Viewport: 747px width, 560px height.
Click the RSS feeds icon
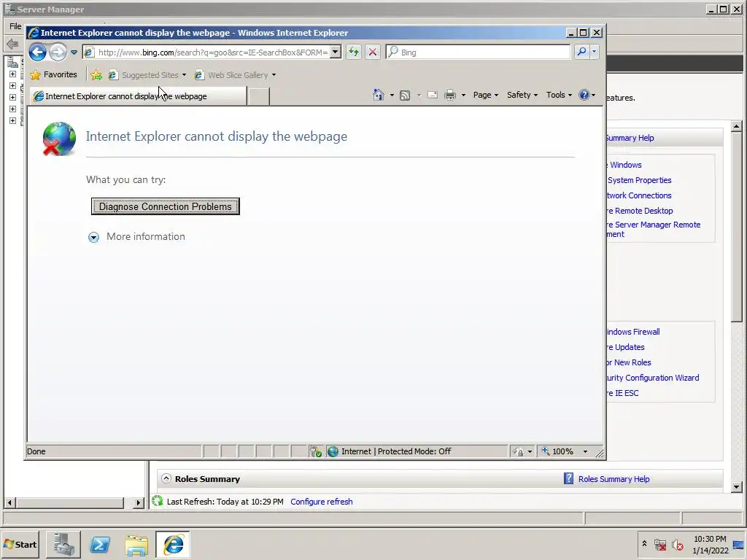click(x=405, y=96)
